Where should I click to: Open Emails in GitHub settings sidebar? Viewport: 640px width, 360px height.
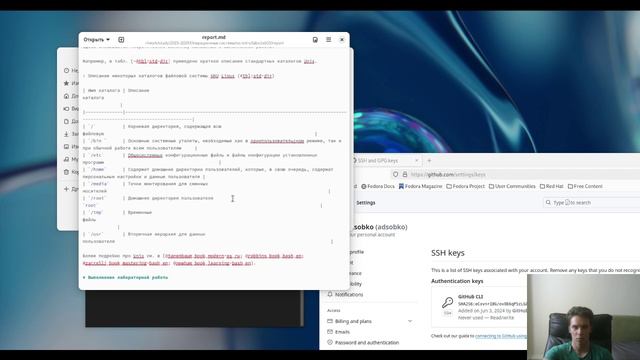coord(342,332)
